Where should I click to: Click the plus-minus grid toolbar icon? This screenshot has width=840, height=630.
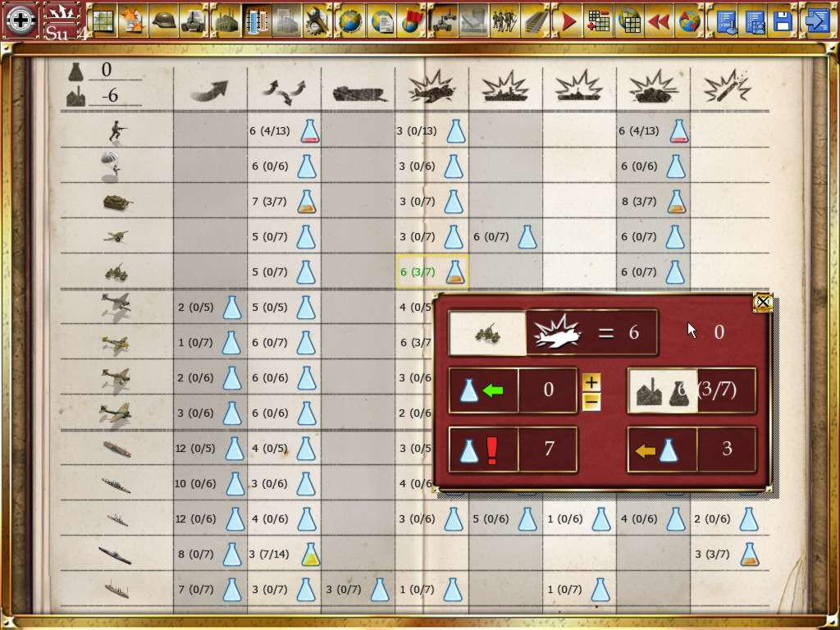[598, 21]
